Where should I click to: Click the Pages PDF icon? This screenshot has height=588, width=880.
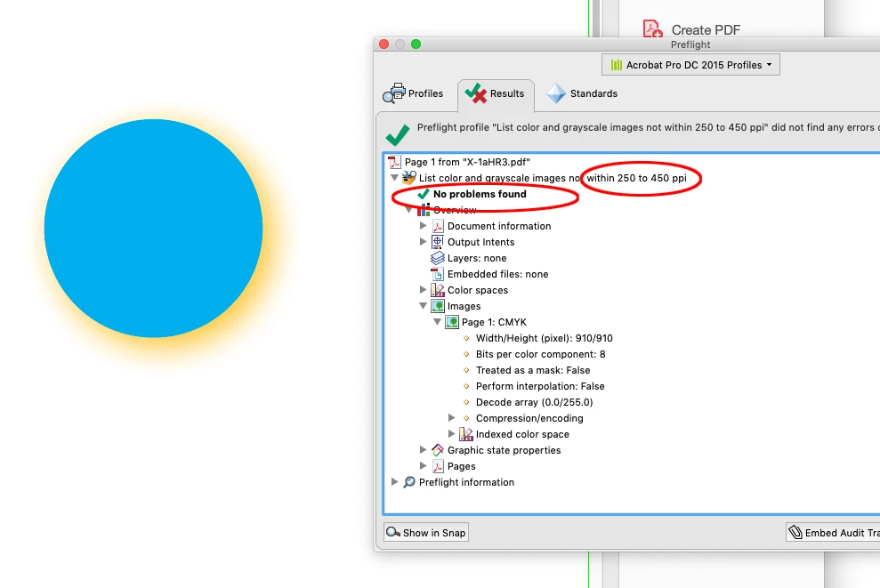tap(438, 466)
